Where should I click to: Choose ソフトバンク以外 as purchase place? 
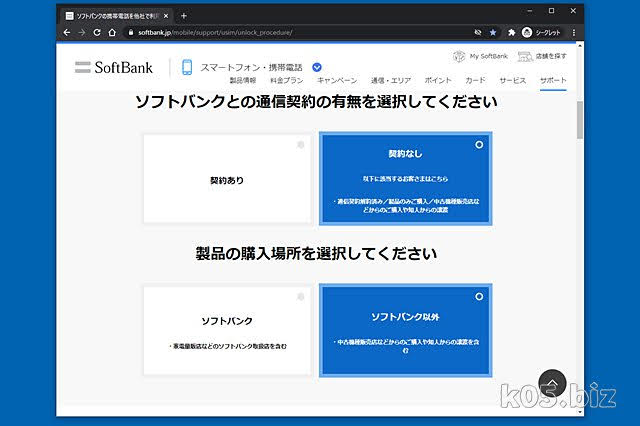405,331
